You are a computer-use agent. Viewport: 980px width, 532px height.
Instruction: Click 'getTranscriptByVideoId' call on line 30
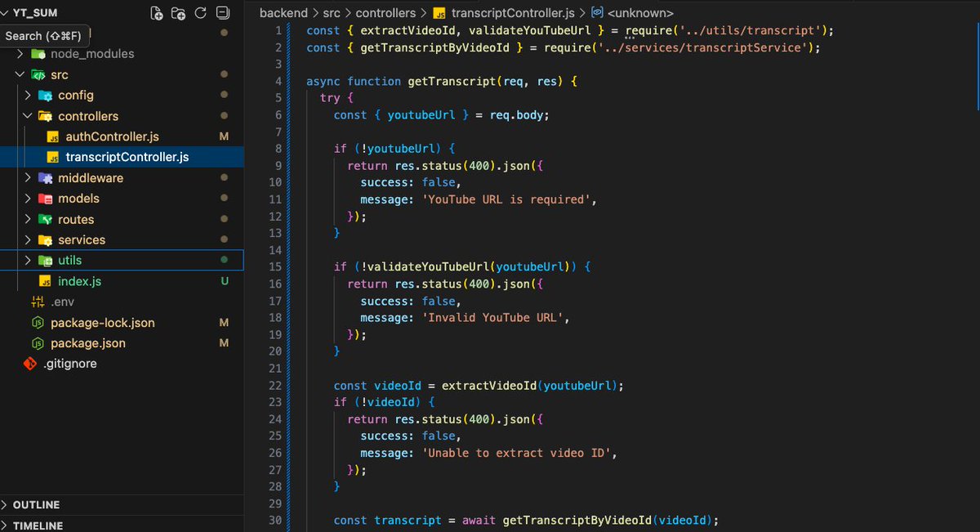tap(577, 521)
